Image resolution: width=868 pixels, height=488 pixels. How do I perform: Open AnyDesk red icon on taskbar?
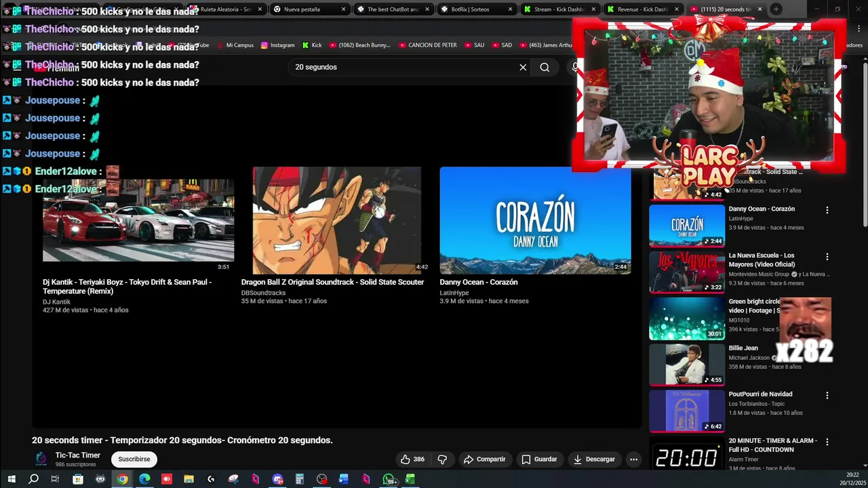[x=167, y=479]
